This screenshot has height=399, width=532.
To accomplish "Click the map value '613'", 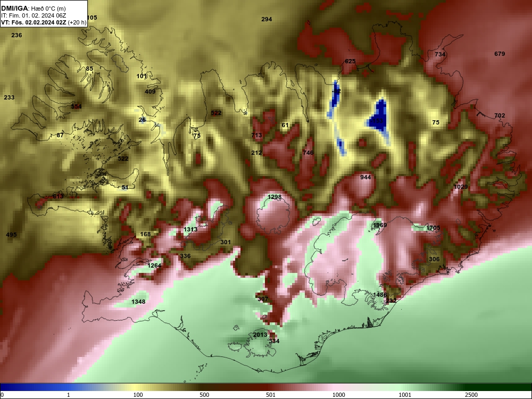I will click(58, 196).
